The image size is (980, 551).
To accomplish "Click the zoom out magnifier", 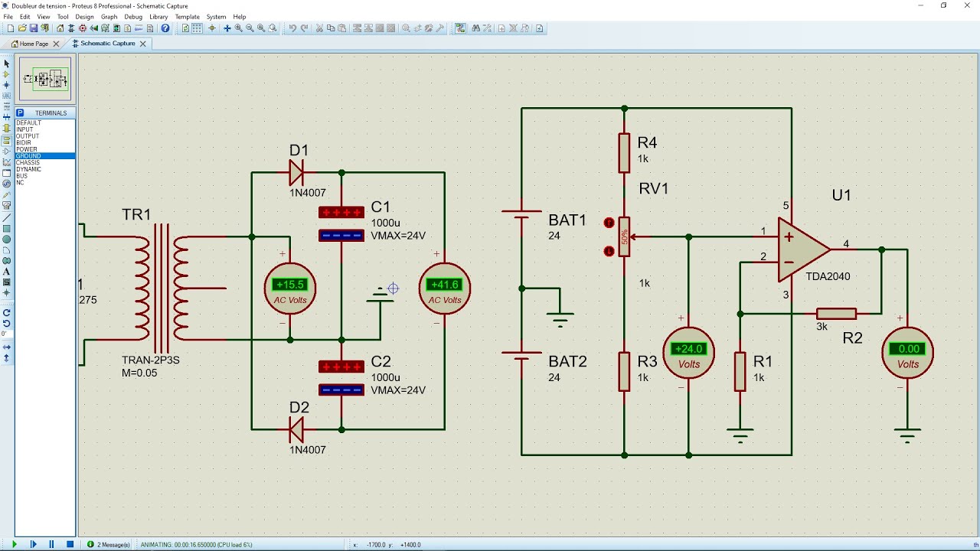I will pyautogui.click(x=250, y=28).
